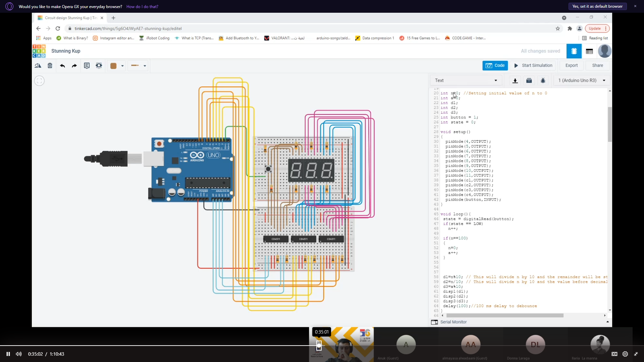
Task: Bookmark this page with star icon
Action: (558, 28)
